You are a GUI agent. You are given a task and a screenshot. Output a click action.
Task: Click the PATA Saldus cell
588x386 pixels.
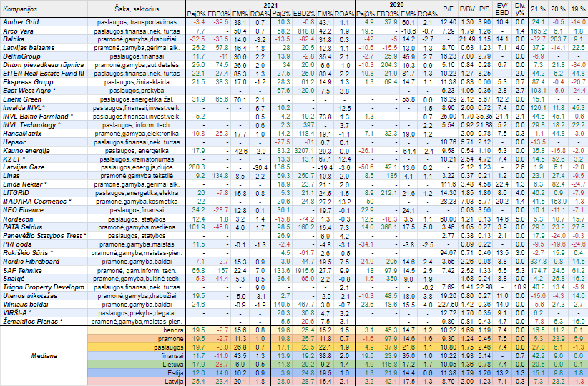[x=44, y=227]
